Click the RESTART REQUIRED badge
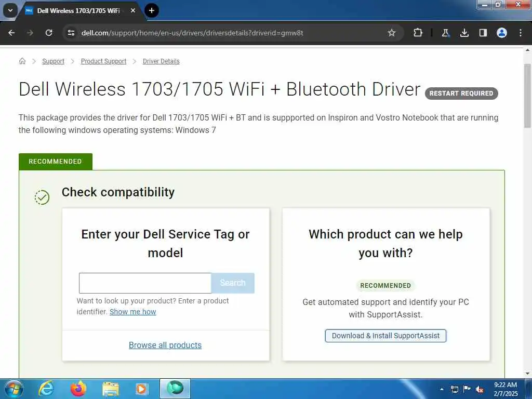This screenshot has height=399, width=532. coord(461,94)
